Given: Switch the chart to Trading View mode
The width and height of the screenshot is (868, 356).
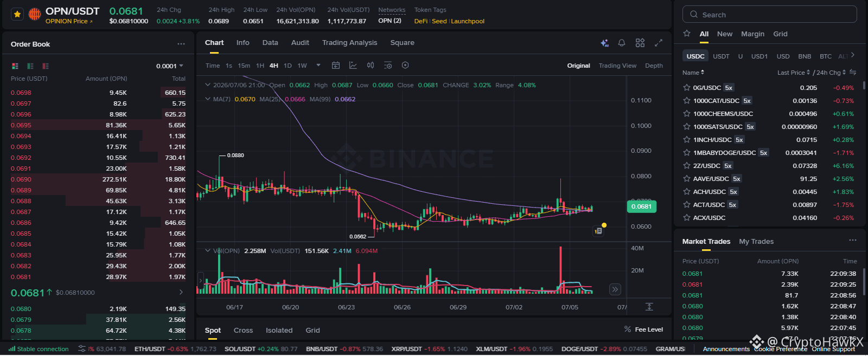Looking at the screenshot, I should pyautogui.click(x=617, y=66).
